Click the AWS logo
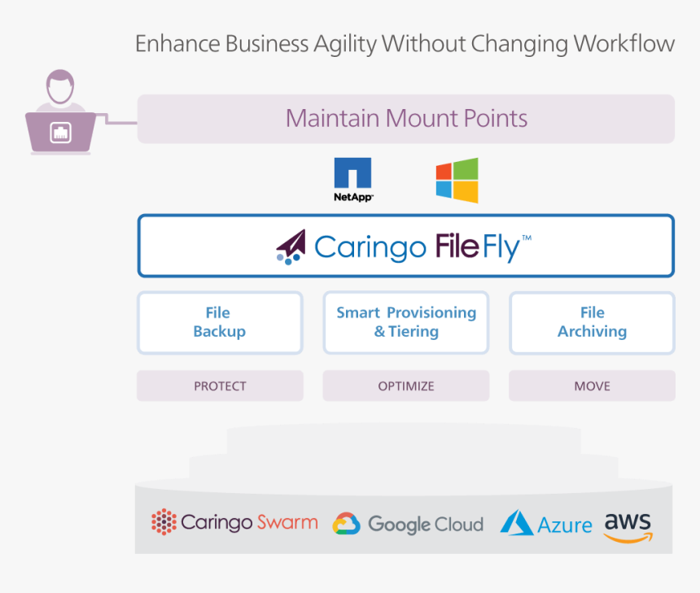700x593 pixels. [628, 525]
